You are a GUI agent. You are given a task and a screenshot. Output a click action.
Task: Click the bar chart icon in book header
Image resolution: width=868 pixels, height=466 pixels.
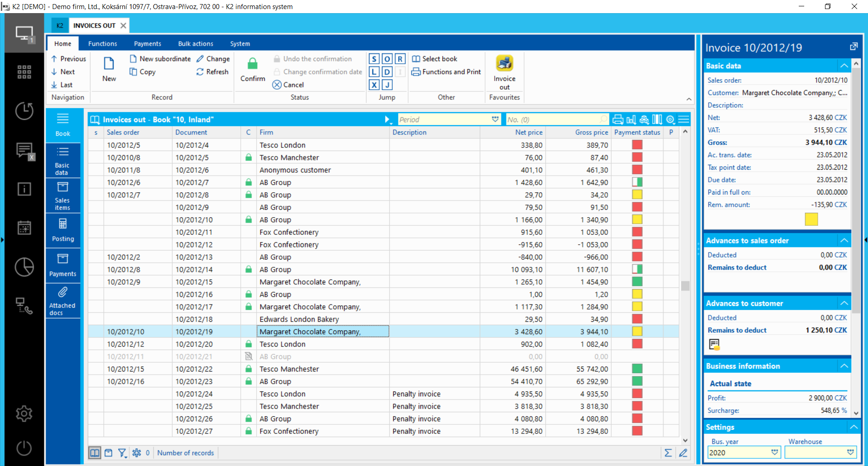click(631, 119)
